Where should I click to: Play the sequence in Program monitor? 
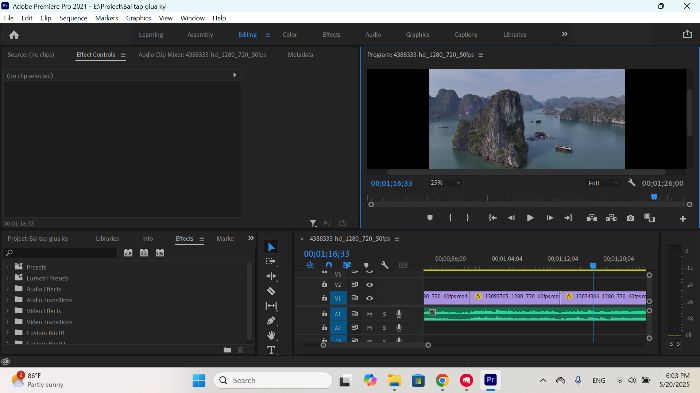(x=530, y=218)
